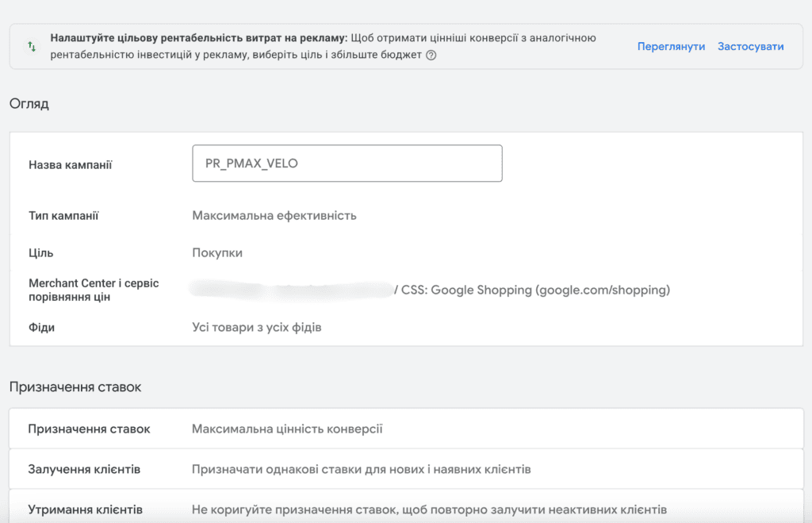Screen dimensions: 812x523
Task: Click the Merchant Center і сервіс порівняння цін label
Action: 94,290
